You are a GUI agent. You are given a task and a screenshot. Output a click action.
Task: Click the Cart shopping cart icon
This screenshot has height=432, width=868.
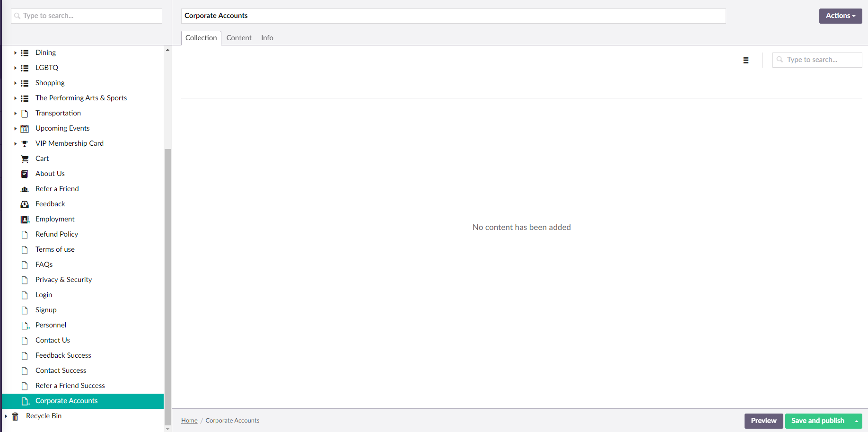(x=25, y=159)
